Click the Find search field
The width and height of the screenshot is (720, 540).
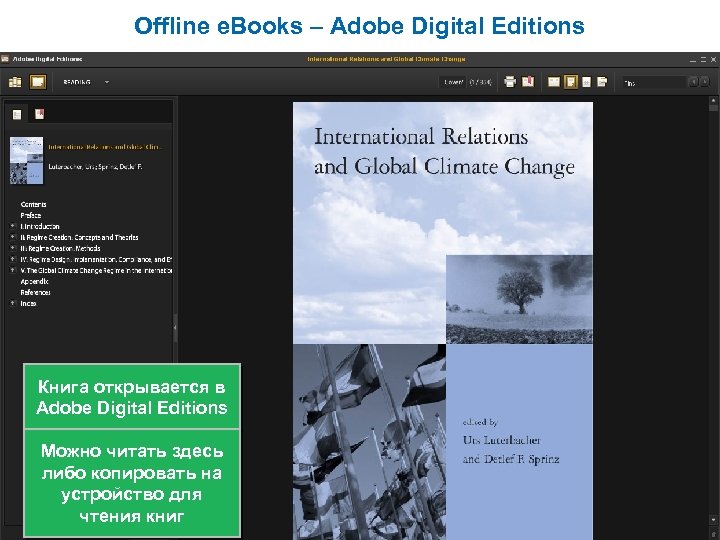654,83
